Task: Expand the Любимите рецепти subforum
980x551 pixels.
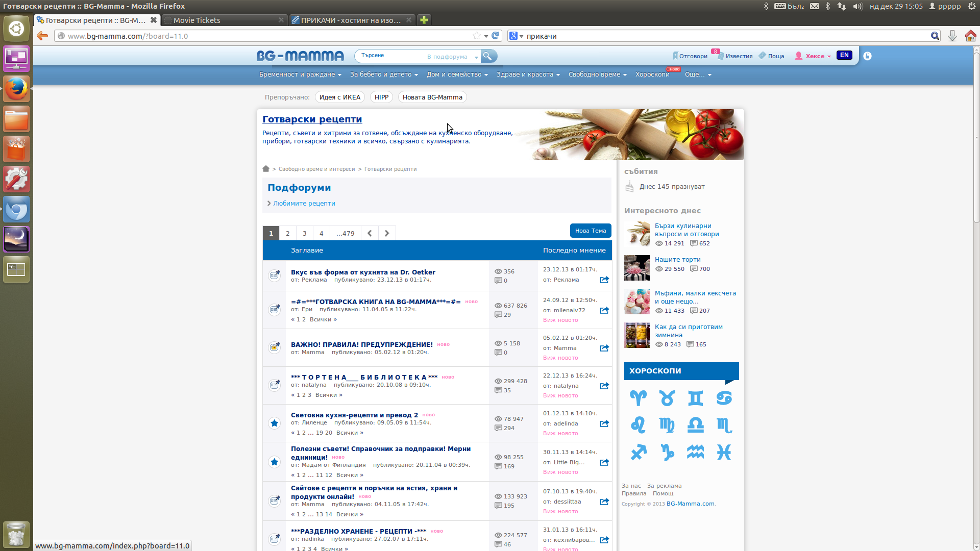Action: pos(304,203)
